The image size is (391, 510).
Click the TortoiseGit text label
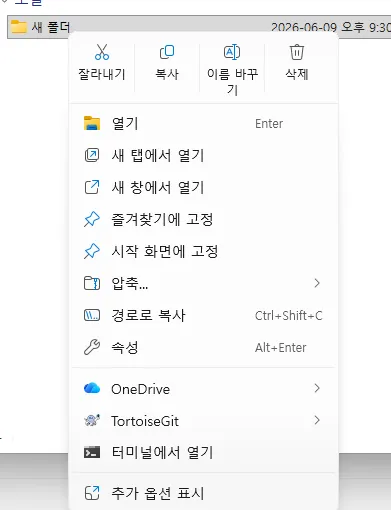[x=145, y=421]
